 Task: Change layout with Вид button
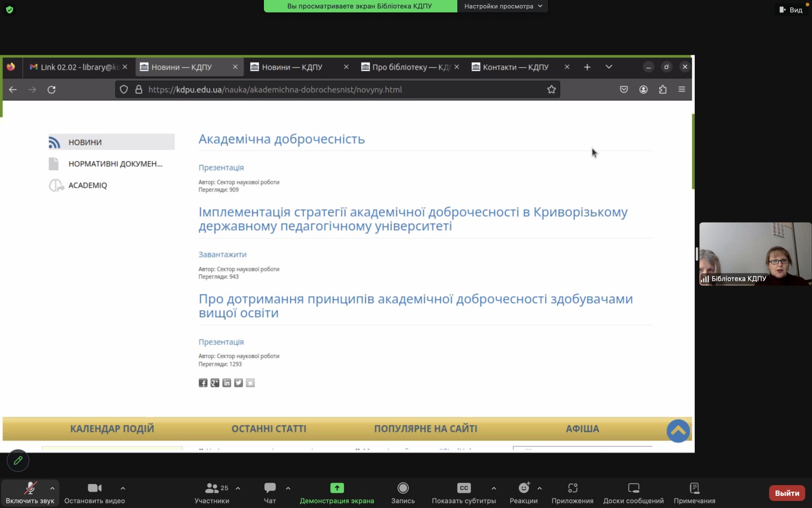point(791,10)
